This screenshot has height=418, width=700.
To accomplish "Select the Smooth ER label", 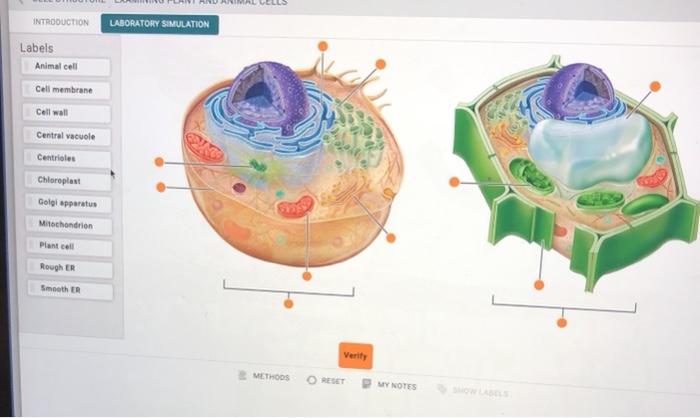I will click(70, 289).
